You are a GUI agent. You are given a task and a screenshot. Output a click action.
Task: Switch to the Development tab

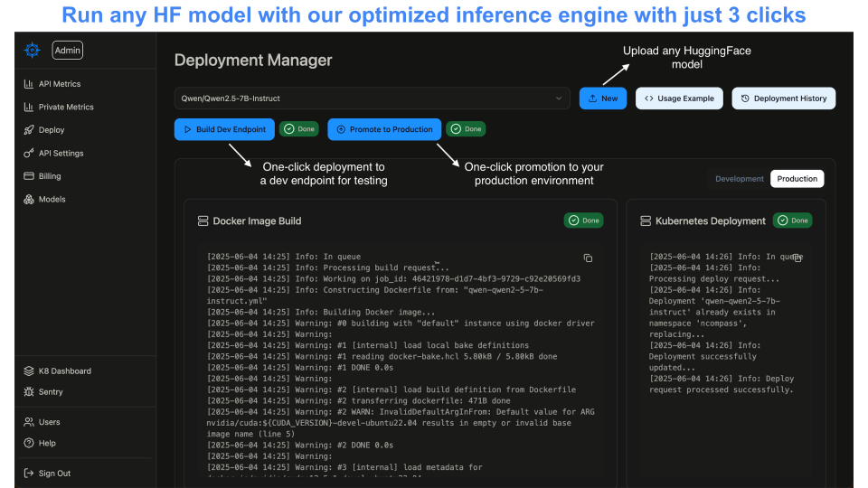[739, 179]
